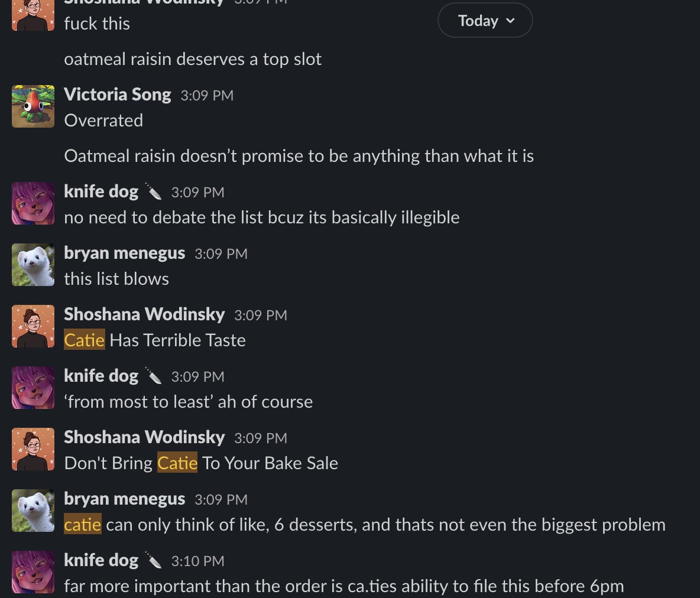Click Victoria Song's strawberry avatar
700x598 pixels.
point(33,106)
